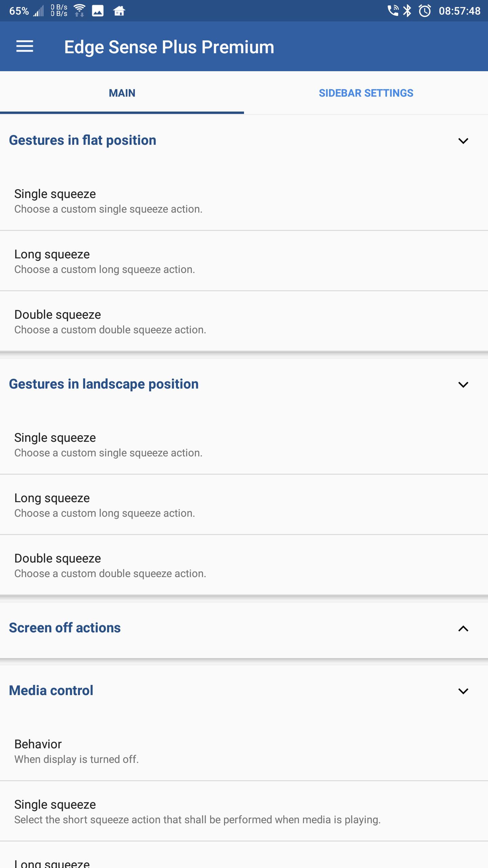
Task: Tap the signal strength icon
Action: pos(39,11)
